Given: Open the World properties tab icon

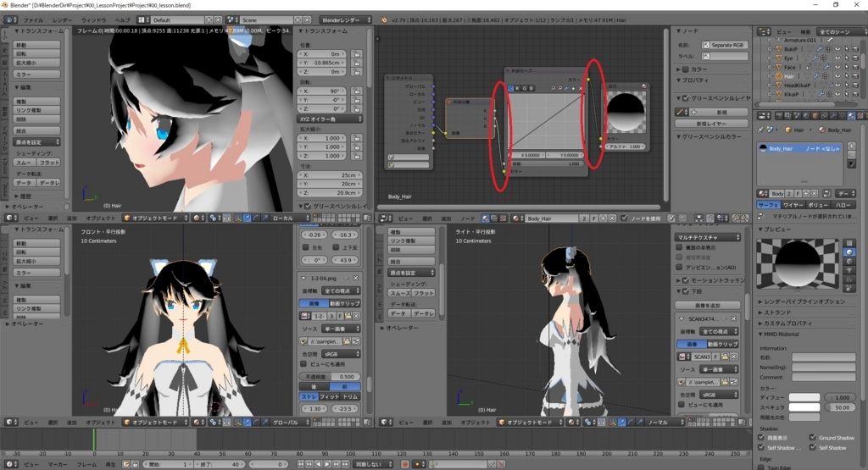Looking at the screenshot, I should tap(806, 116).
